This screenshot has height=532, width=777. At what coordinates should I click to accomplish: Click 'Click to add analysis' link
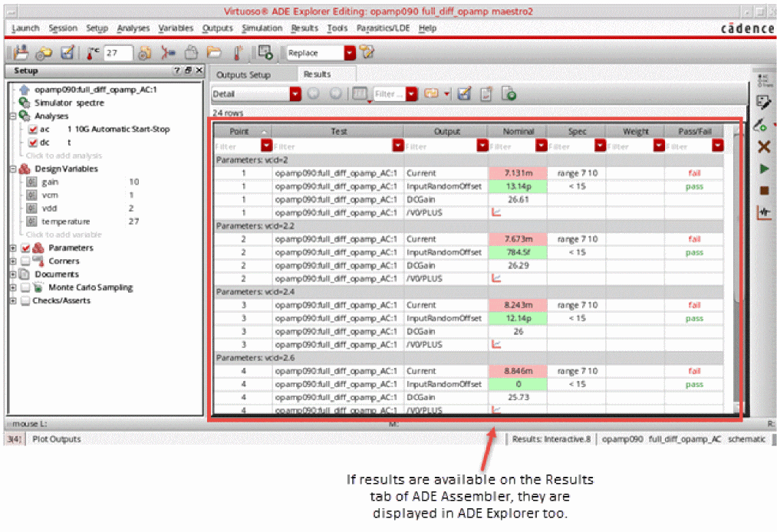coord(64,156)
